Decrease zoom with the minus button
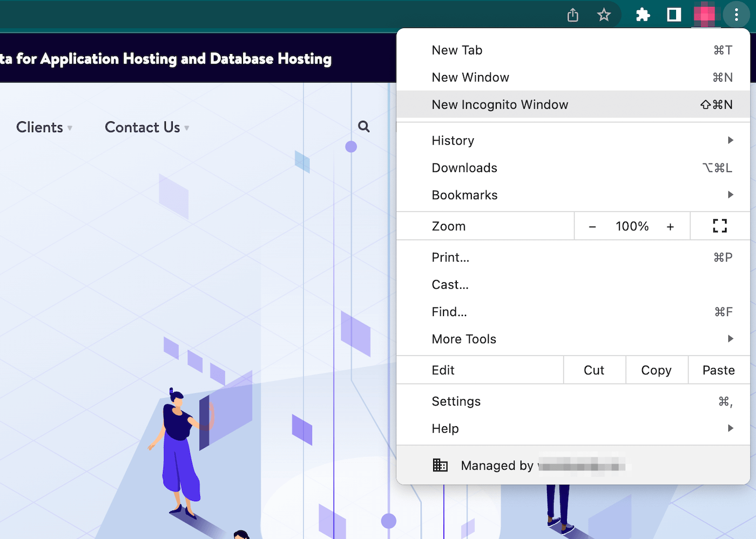The height and width of the screenshot is (539, 756). 592,227
